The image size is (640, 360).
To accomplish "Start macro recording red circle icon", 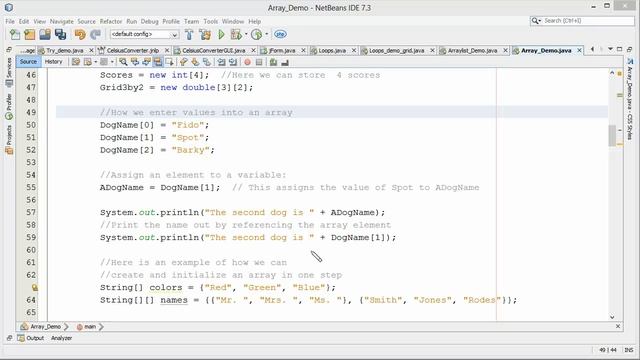I will [x=247, y=62].
